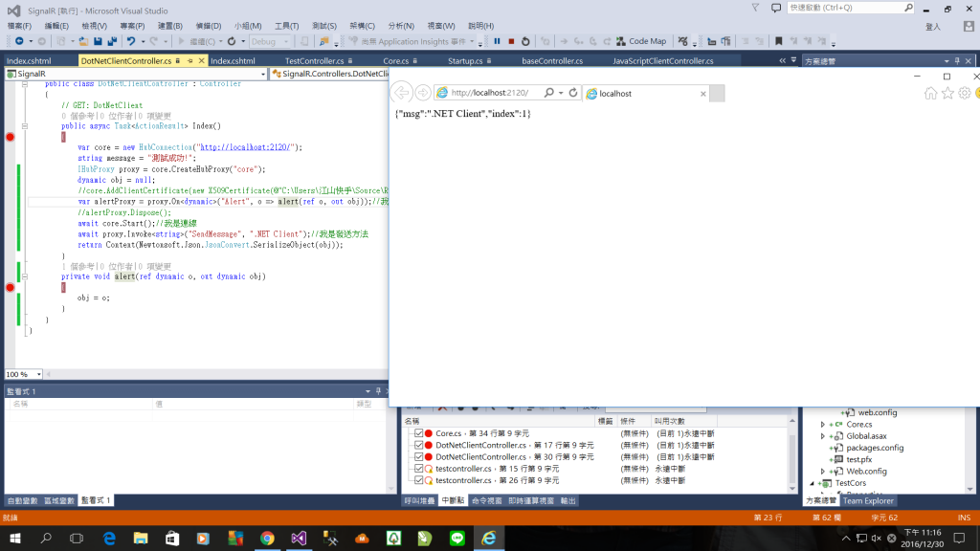Open the Code Map tool
Screen dimensions: 980x551
641,41
